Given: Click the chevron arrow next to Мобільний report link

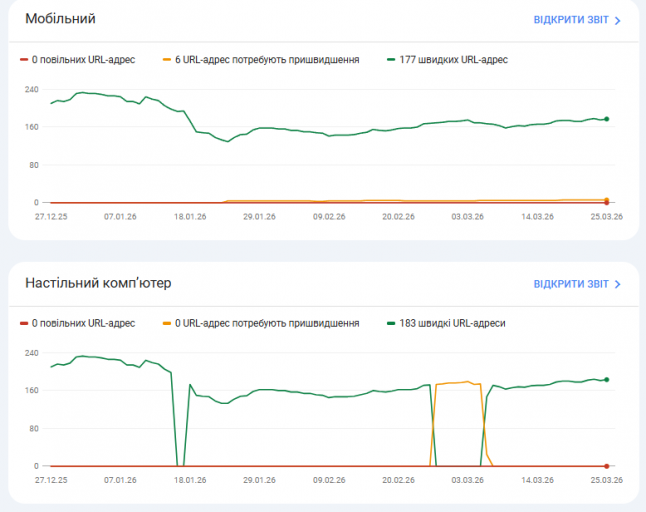Looking at the screenshot, I should tap(617, 20).
